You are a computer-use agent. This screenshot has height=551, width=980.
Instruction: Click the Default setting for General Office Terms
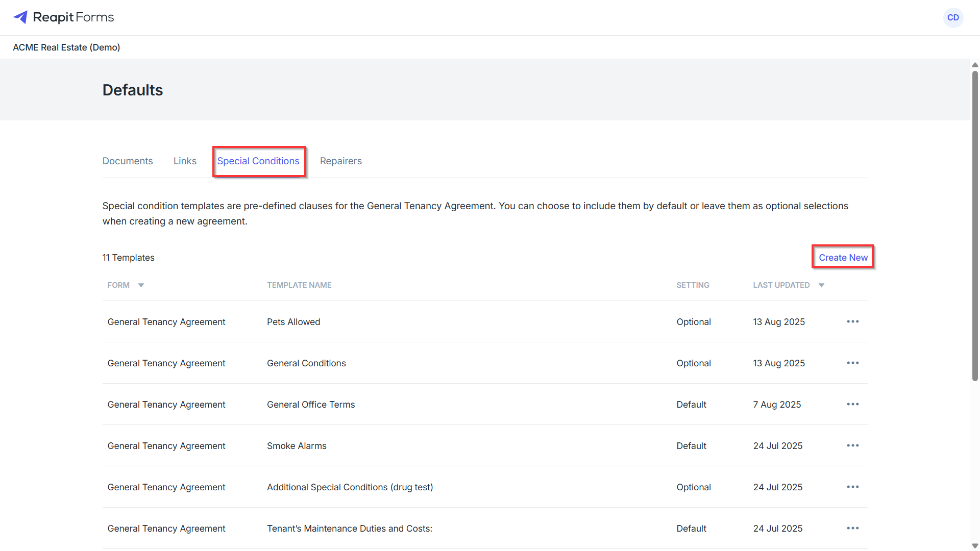coord(692,405)
